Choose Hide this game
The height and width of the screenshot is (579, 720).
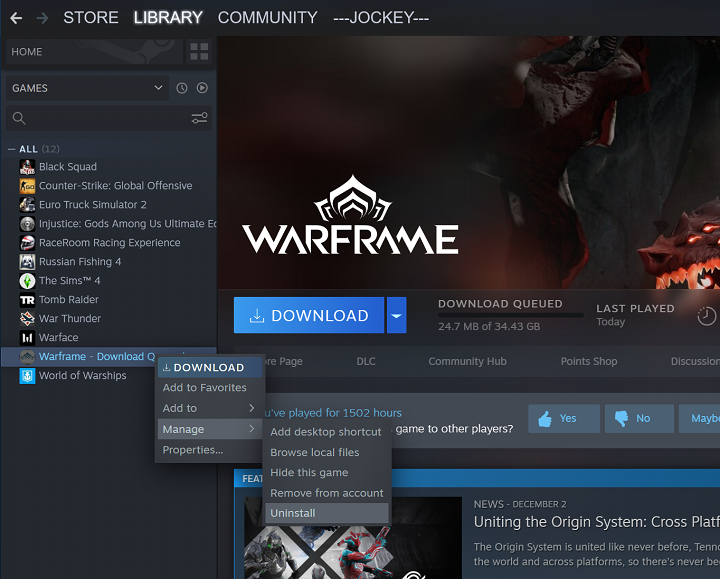pyautogui.click(x=326, y=472)
